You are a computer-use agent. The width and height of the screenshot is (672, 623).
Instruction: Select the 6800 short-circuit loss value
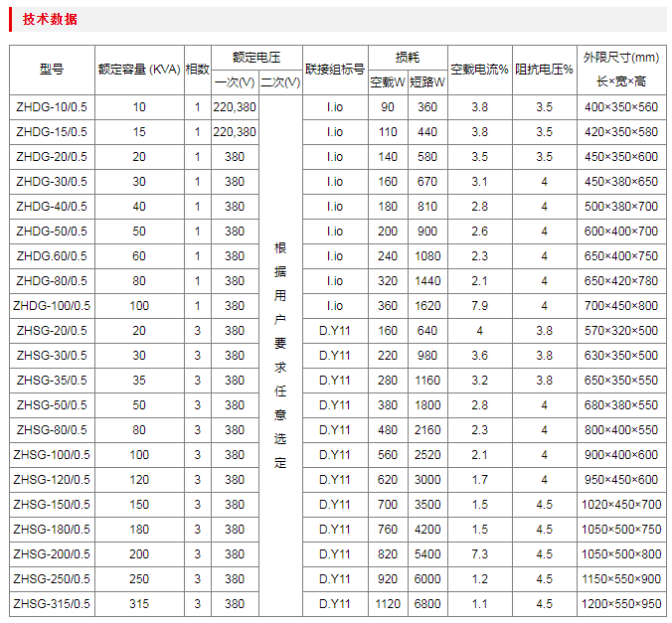pyautogui.click(x=427, y=604)
